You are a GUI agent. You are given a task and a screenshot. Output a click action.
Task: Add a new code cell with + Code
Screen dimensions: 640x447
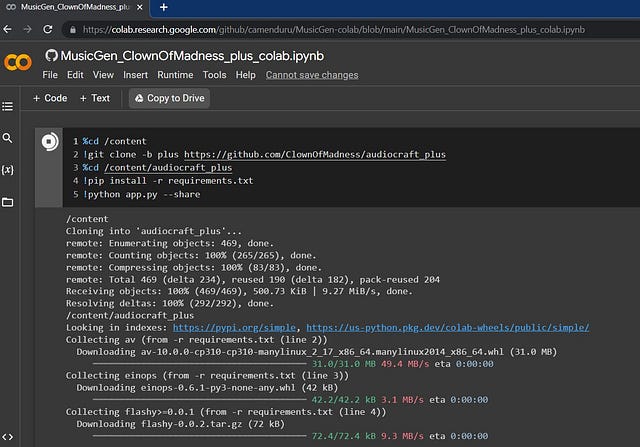(50, 98)
